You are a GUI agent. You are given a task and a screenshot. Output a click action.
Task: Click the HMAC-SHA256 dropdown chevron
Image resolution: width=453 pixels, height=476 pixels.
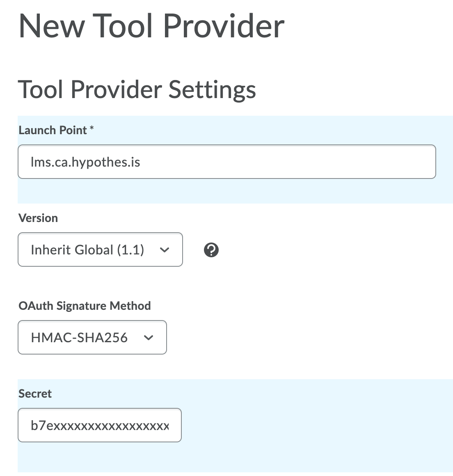click(149, 337)
